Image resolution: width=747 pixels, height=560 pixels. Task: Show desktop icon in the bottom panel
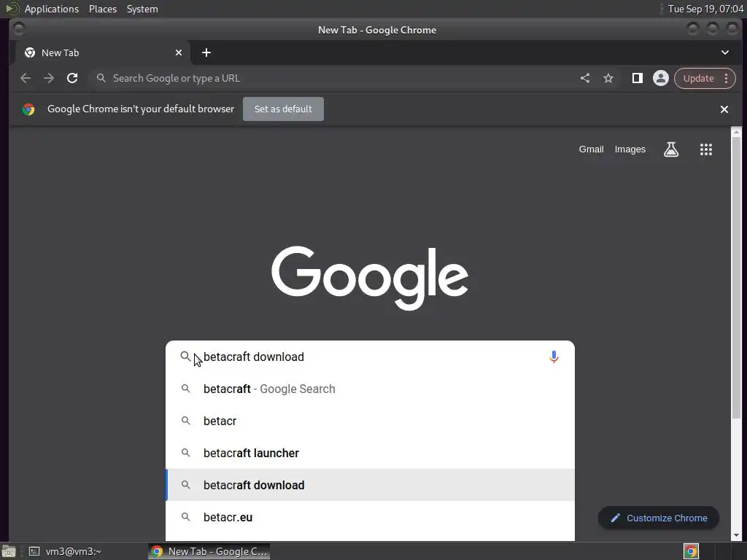[9, 551]
